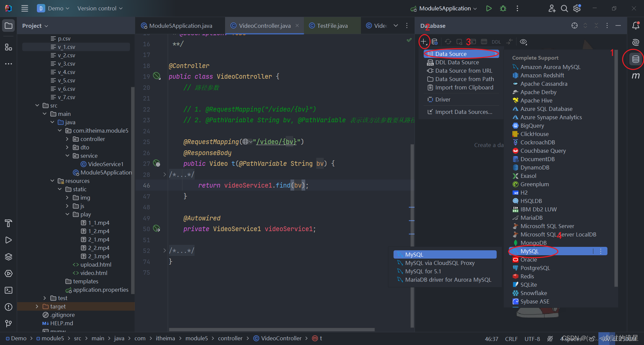
Task: Open Database panel options kebab menu
Action: [607, 25]
